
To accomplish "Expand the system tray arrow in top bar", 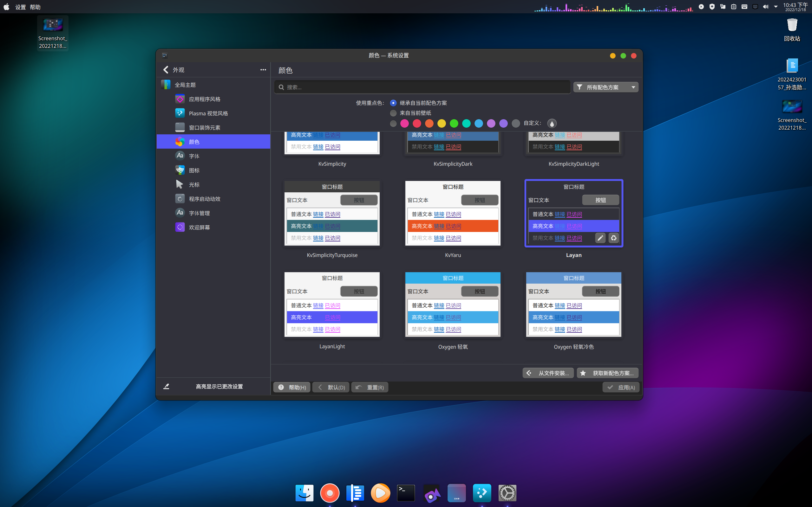I will 776,7.
